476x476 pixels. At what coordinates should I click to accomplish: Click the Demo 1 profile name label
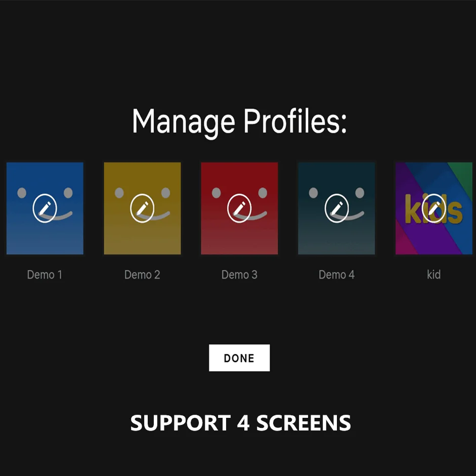tap(45, 275)
